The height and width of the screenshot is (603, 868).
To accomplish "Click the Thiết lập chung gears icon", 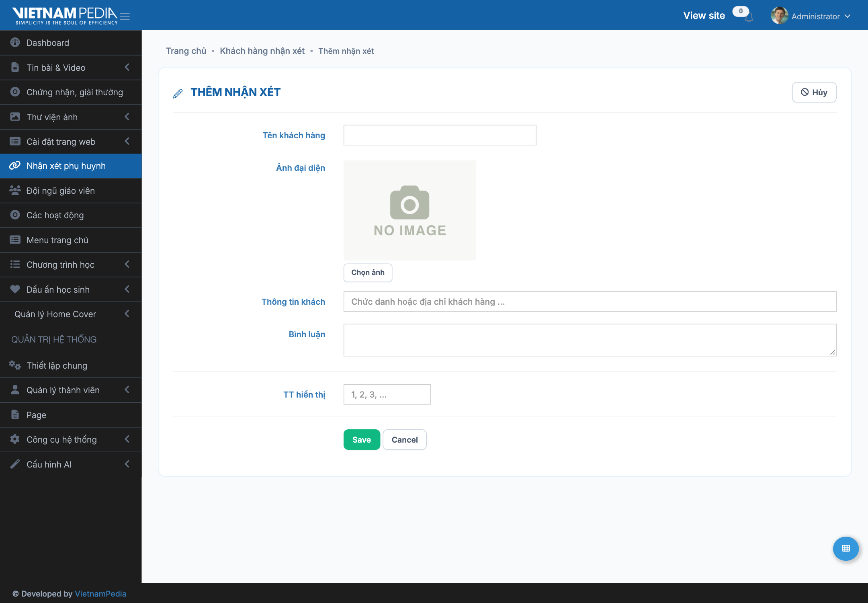I will 15,365.
